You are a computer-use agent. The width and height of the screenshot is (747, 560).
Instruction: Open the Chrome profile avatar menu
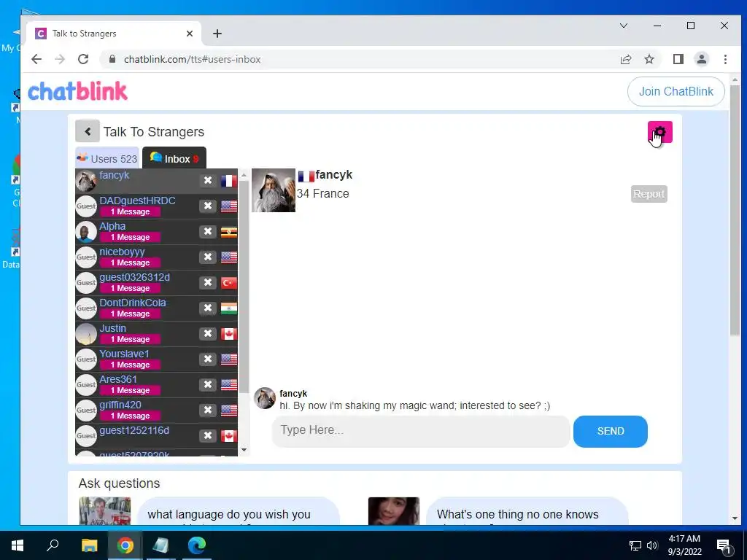click(701, 59)
